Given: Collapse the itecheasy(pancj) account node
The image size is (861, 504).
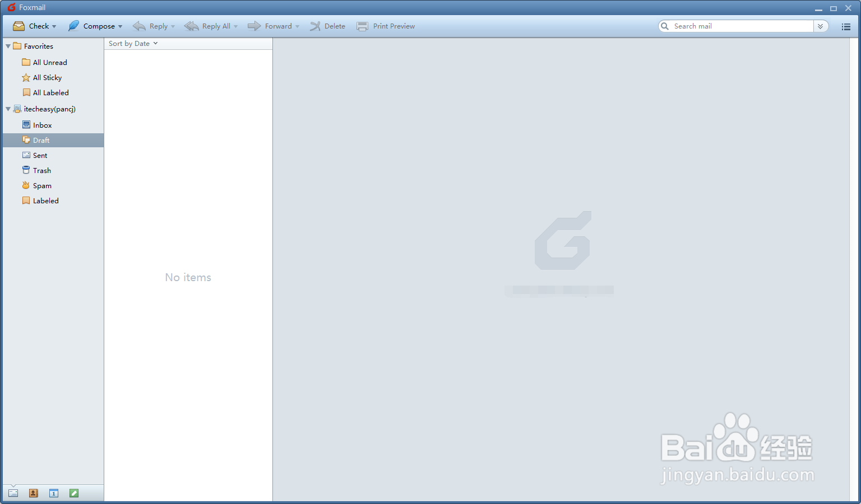Looking at the screenshot, I should [x=8, y=109].
